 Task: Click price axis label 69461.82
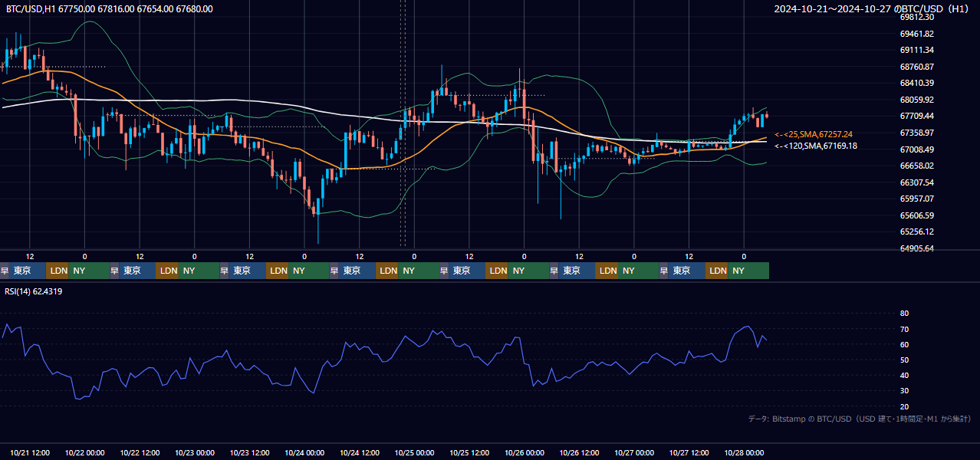[916, 34]
